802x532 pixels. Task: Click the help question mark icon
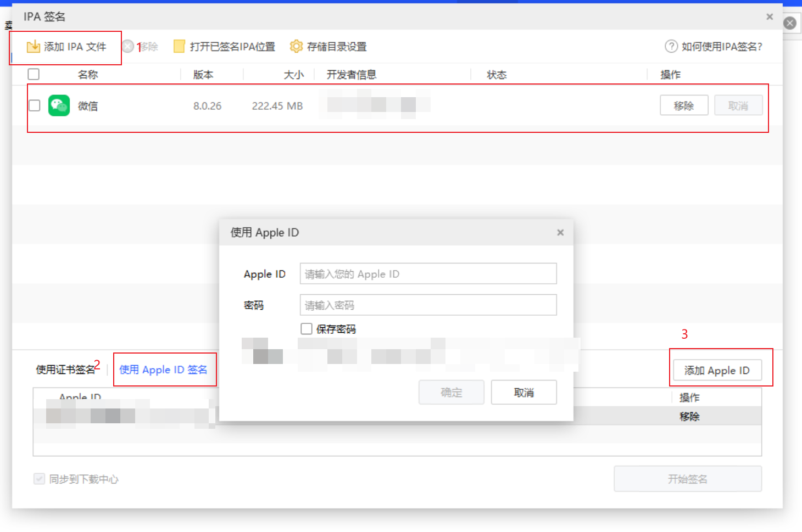tap(671, 47)
